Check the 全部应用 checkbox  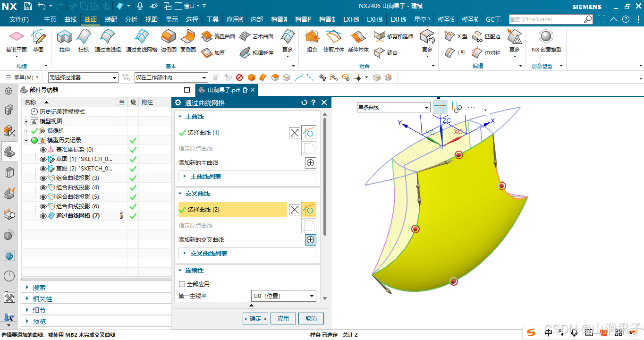(x=182, y=284)
